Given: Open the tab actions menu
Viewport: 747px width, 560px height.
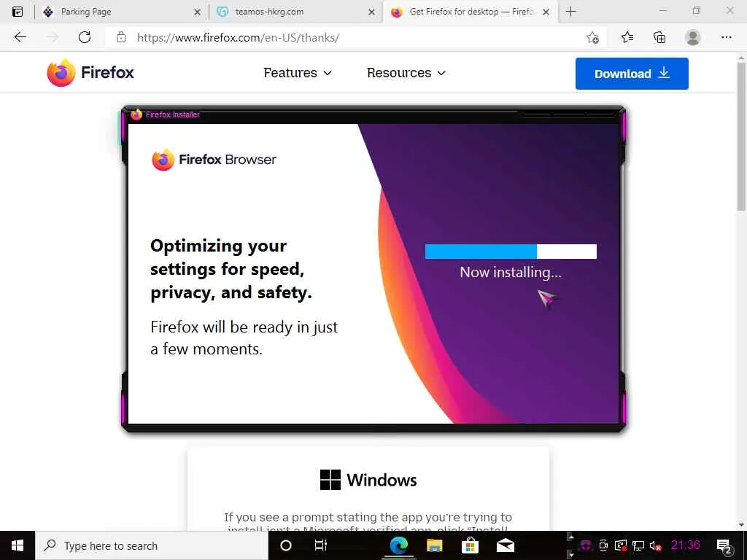Looking at the screenshot, I should point(18,12).
